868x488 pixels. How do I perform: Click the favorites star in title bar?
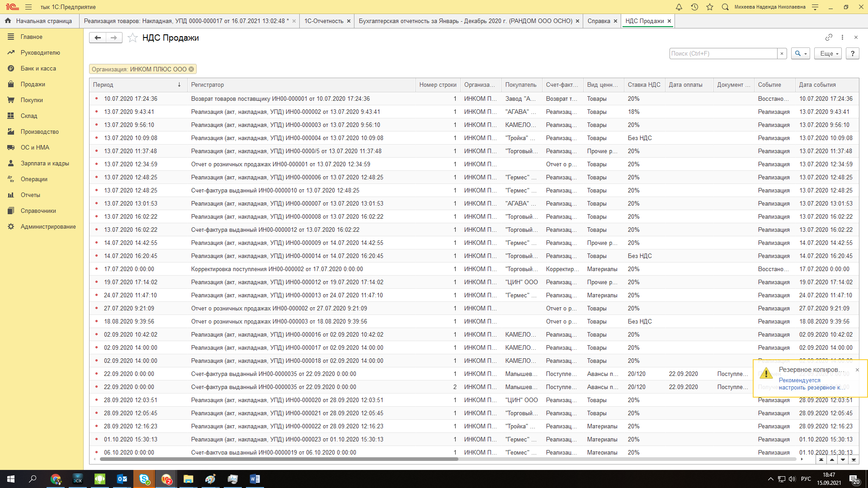coord(710,7)
